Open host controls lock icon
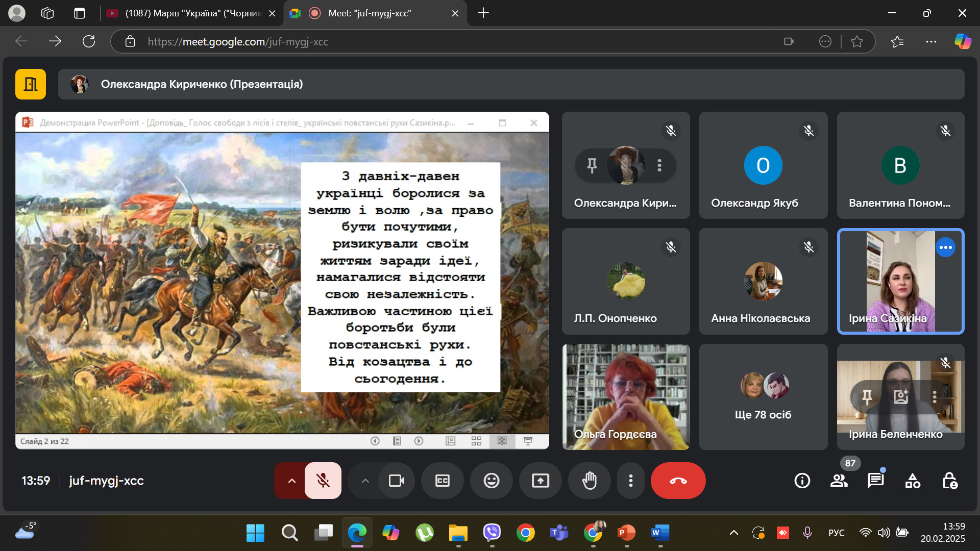The width and height of the screenshot is (980, 551). pyautogui.click(x=949, y=481)
